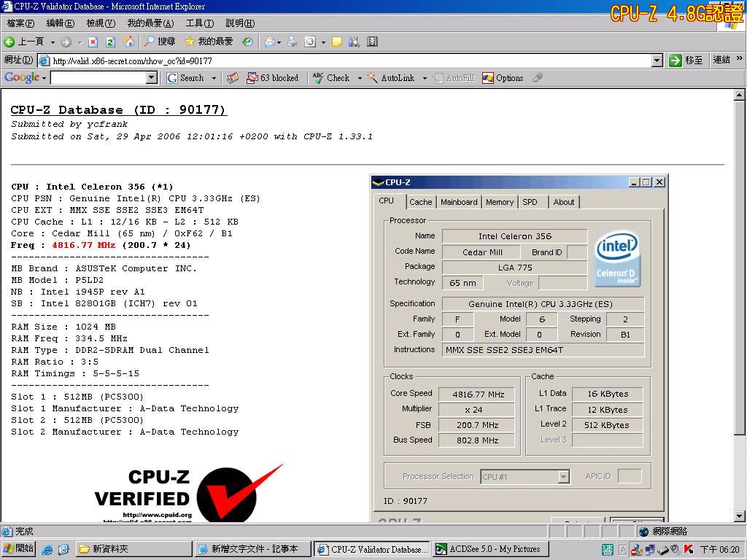
Task: Open the 說明(H) menu
Action: point(240,23)
